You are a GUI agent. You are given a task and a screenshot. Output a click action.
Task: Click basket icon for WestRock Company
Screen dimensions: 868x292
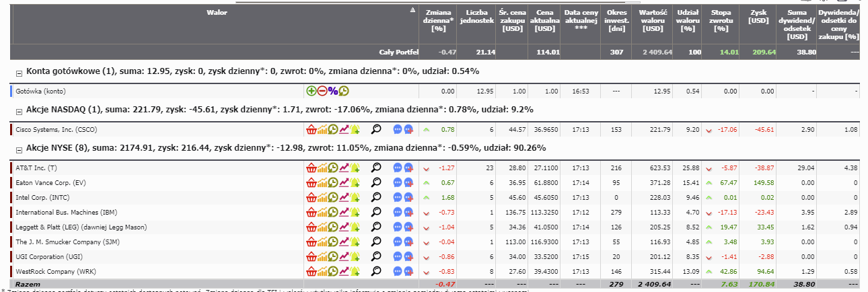312,271
